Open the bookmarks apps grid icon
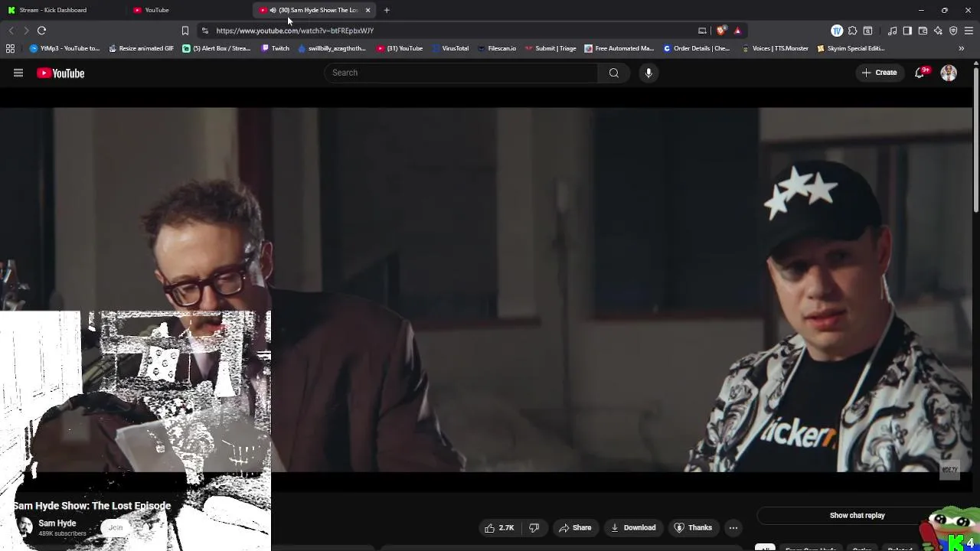Screen dimensions: 980x551 pyautogui.click(x=10, y=48)
